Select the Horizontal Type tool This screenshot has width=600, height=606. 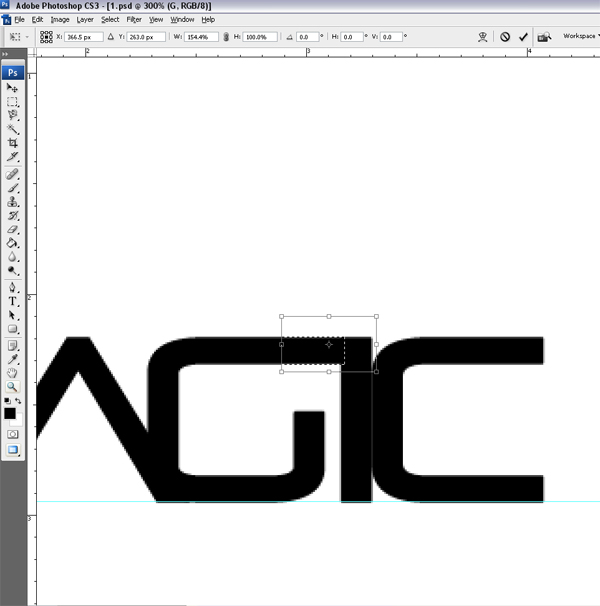12,301
